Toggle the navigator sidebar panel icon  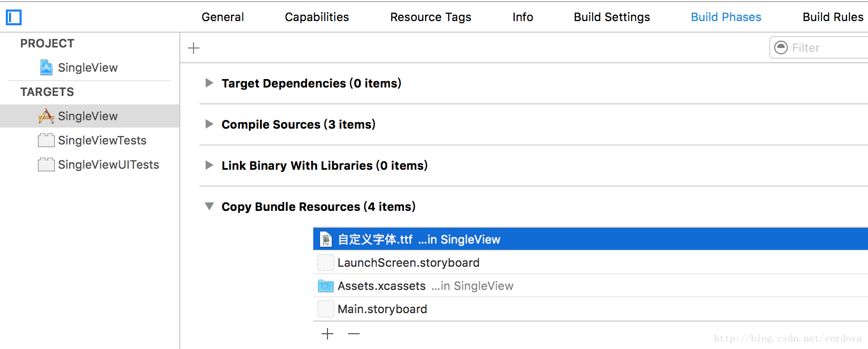14,17
